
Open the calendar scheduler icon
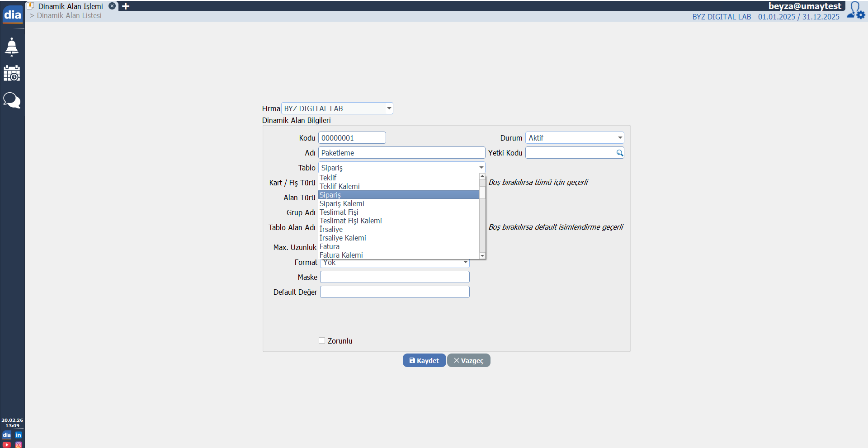(12, 73)
